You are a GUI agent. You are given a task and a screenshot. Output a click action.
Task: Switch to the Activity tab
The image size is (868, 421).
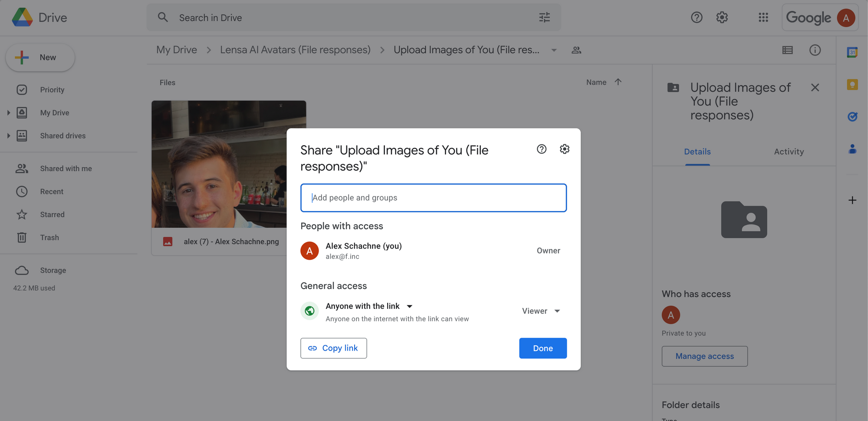789,152
